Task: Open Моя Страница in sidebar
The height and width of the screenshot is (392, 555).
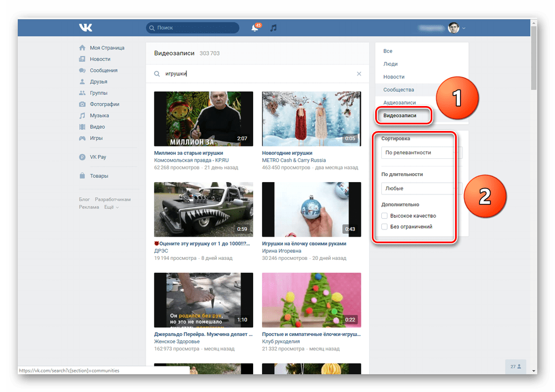Action: (107, 48)
